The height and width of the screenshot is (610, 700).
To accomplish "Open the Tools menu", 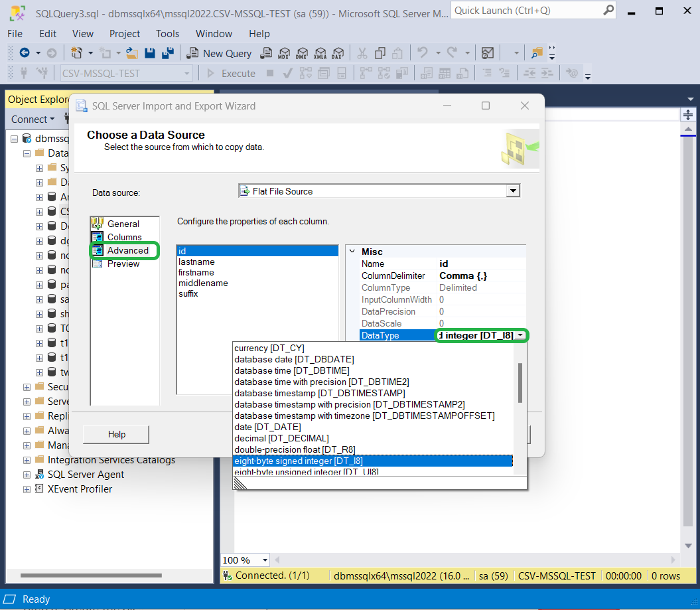I will point(167,33).
